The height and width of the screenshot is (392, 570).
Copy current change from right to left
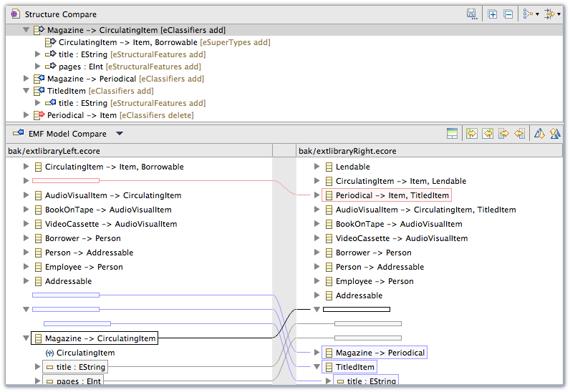click(519, 134)
